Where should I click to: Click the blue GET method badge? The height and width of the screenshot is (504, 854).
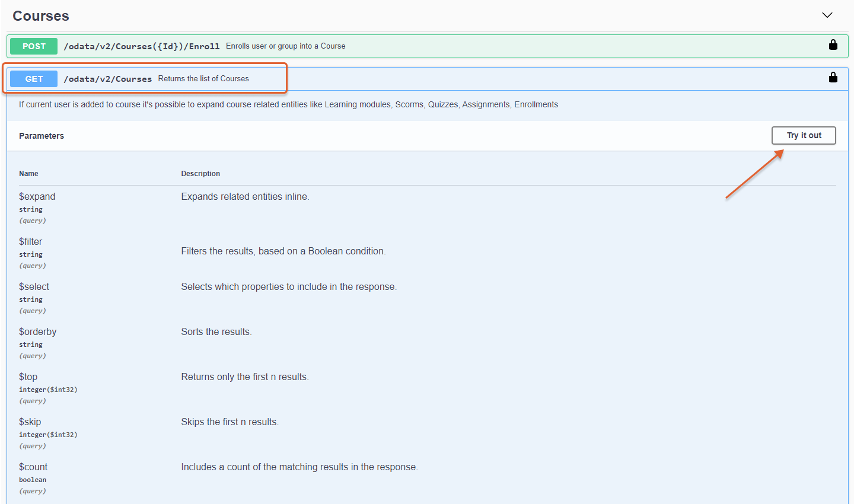pos(34,79)
